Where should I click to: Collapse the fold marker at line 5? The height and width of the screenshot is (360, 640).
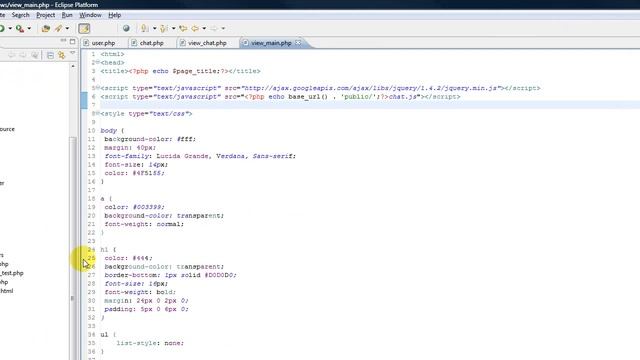coord(98,88)
